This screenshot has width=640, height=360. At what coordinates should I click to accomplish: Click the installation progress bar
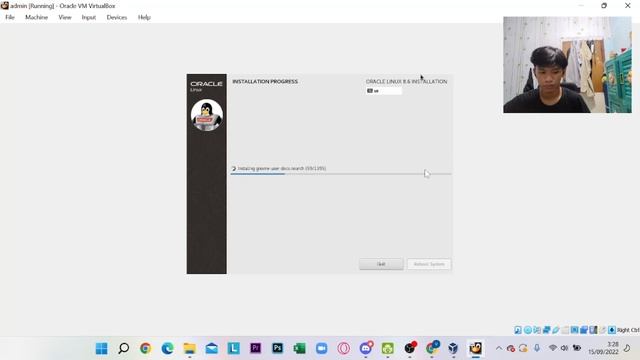(x=341, y=174)
